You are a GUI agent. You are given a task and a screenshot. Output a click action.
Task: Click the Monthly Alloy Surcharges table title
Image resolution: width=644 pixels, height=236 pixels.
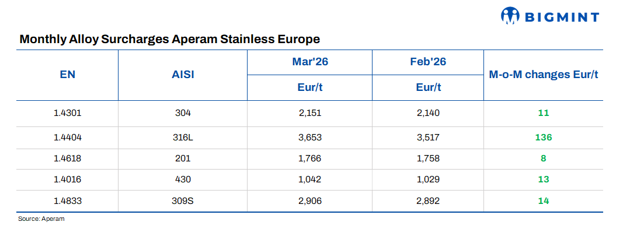(169, 40)
